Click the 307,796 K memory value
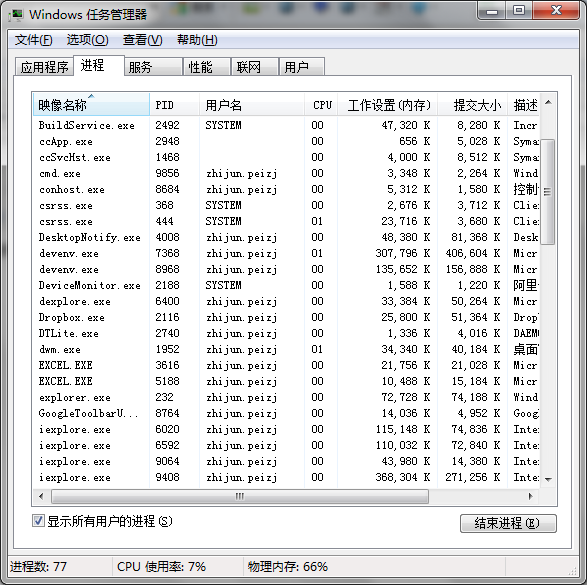 pos(402,253)
